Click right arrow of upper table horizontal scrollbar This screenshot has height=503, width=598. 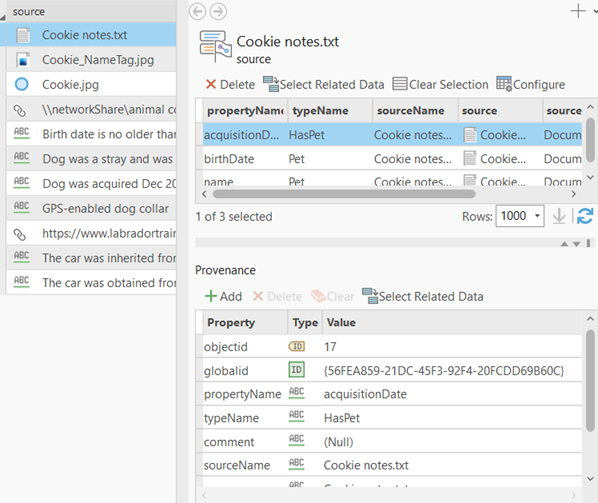click(x=574, y=194)
